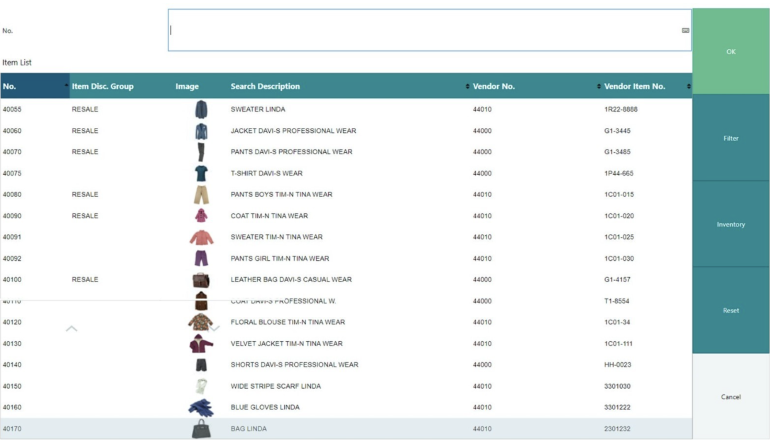Select the floral blouse thumbnail
Viewport: 770px width, 440px height.
point(201,322)
